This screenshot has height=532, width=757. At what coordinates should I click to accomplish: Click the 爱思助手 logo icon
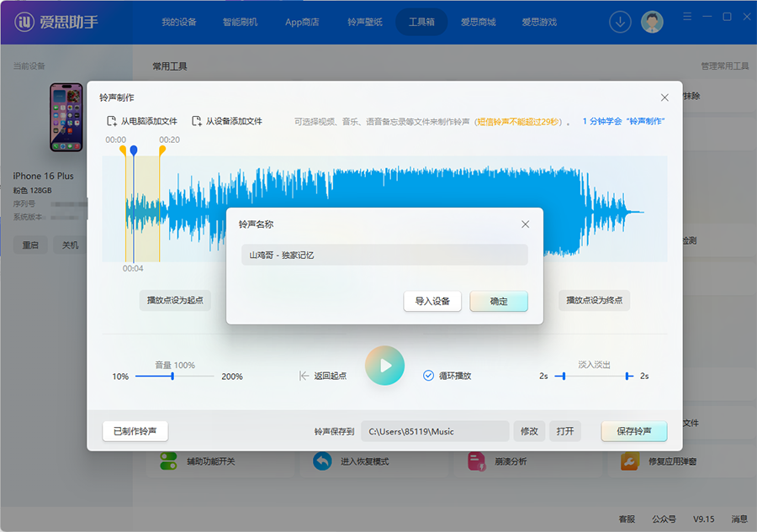point(24,22)
